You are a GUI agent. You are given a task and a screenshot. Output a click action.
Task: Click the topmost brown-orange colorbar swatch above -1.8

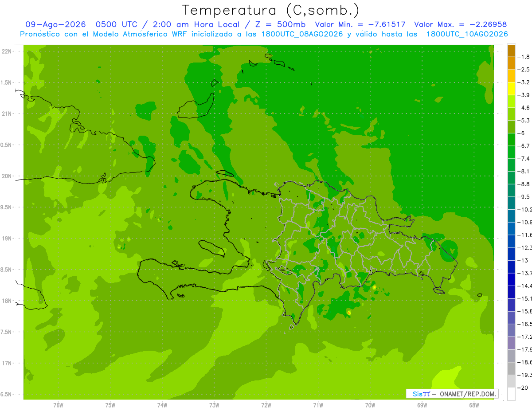click(511, 51)
